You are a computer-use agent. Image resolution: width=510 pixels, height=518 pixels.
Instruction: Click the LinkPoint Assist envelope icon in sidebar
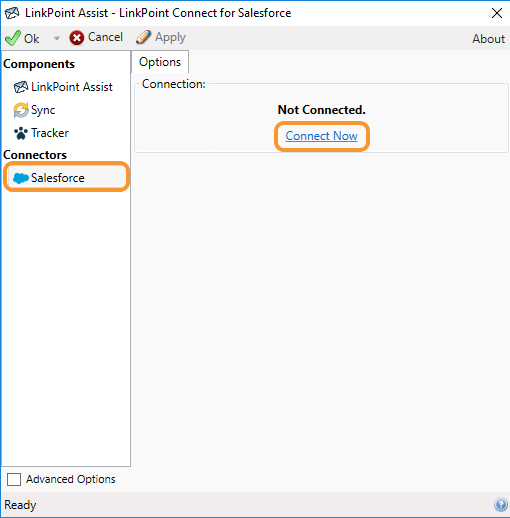point(21,87)
